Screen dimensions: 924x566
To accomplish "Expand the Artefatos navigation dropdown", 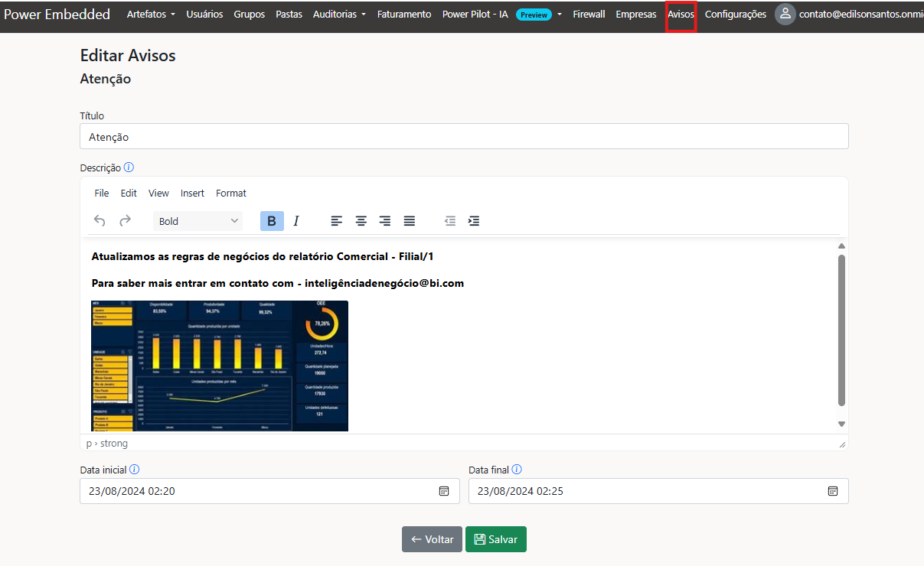I will pos(151,15).
